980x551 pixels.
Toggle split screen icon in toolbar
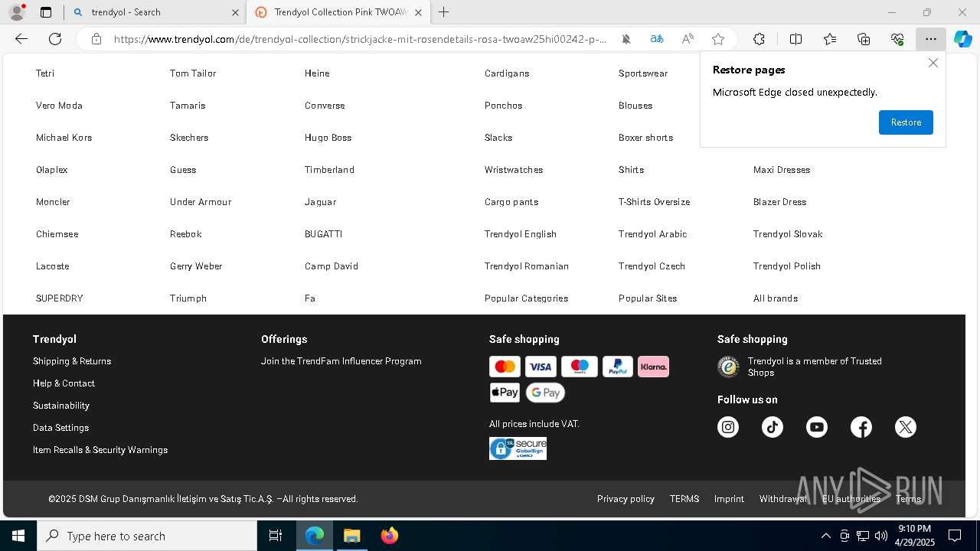tap(795, 39)
